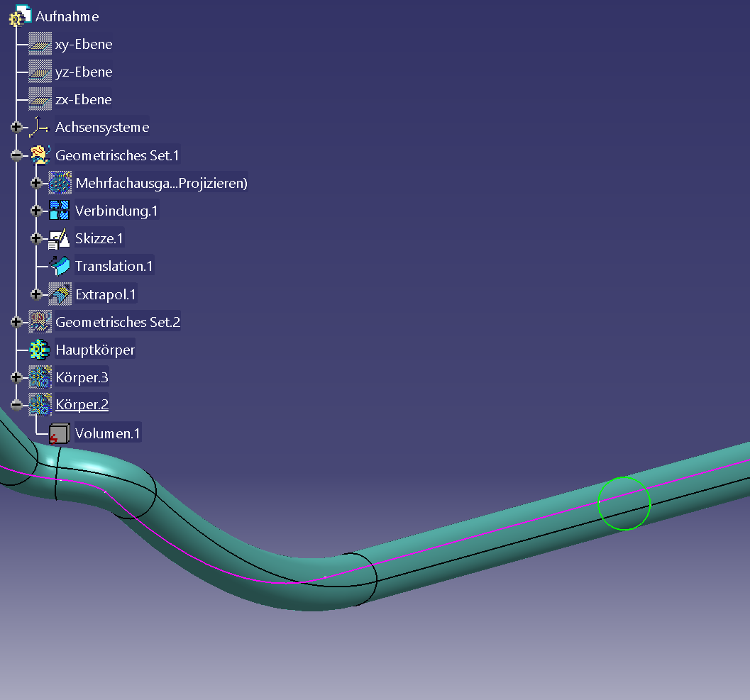The image size is (750, 700).
Task: Select the Extrapol.1 label
Action: click(x=105, y=294)
